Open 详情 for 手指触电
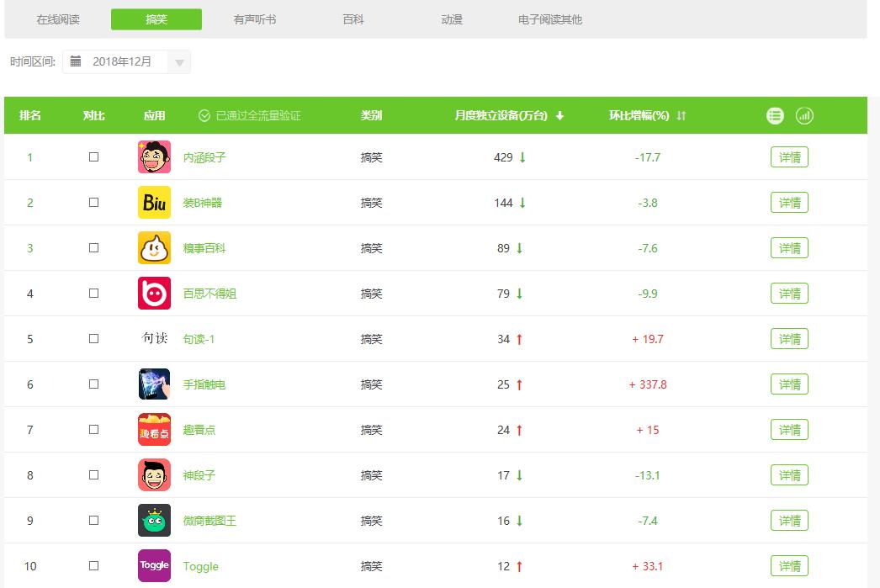 [x=790, y=384]
